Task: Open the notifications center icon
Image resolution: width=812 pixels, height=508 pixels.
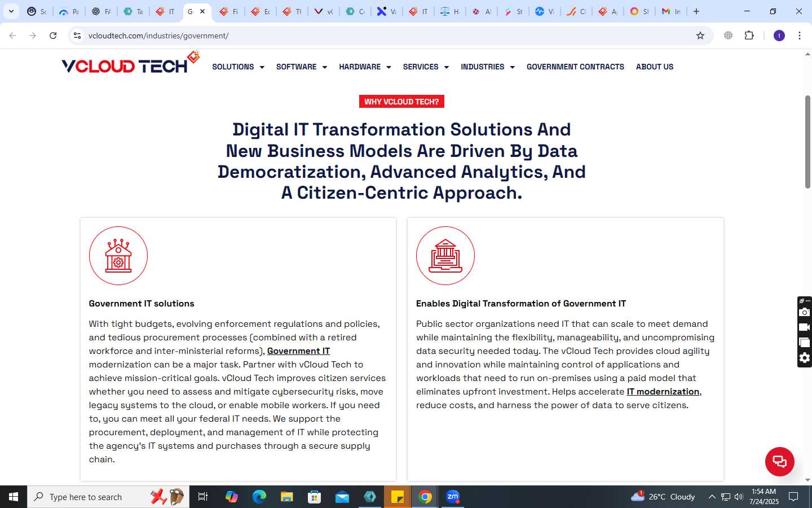Action: 793,497
